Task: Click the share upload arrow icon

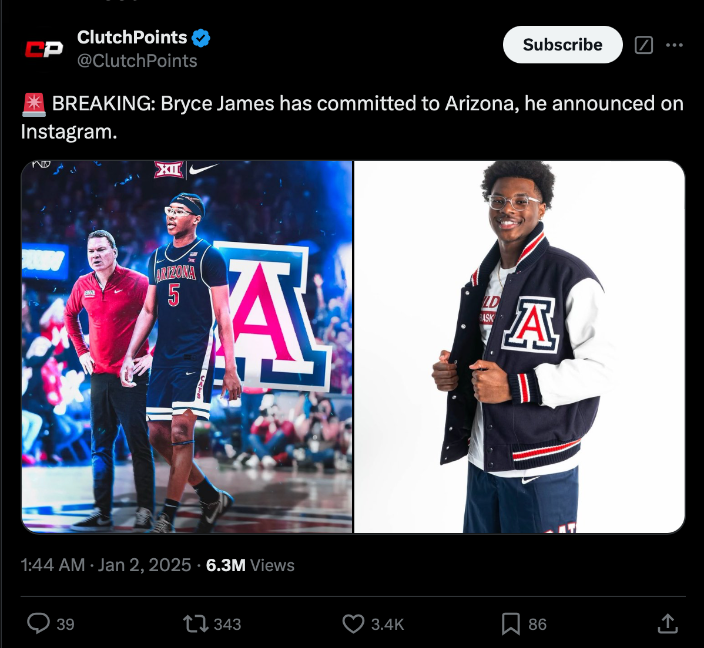Action: pos(667,623)
